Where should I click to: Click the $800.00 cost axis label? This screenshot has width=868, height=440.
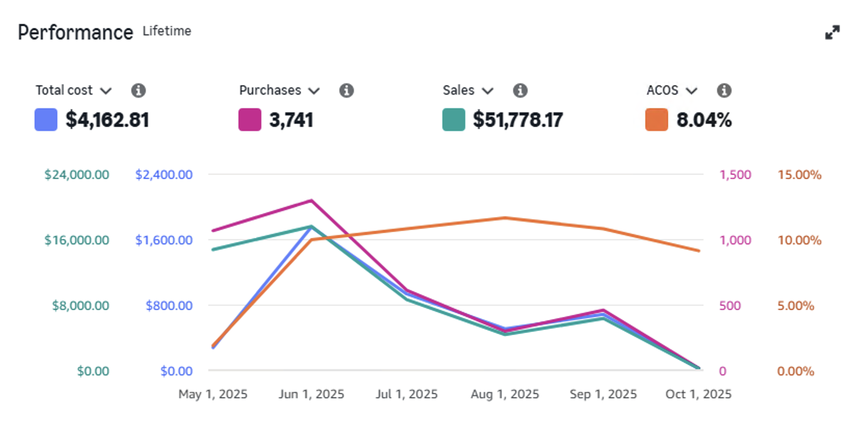click(169, 306)
